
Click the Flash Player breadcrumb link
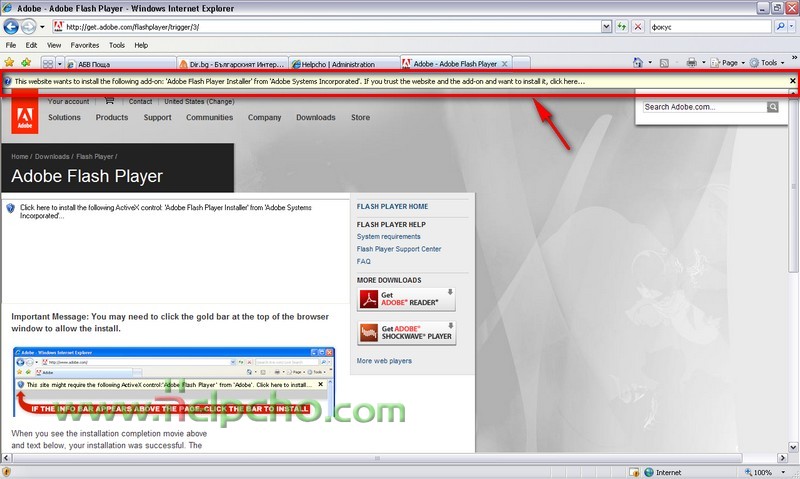pos(94,157)
